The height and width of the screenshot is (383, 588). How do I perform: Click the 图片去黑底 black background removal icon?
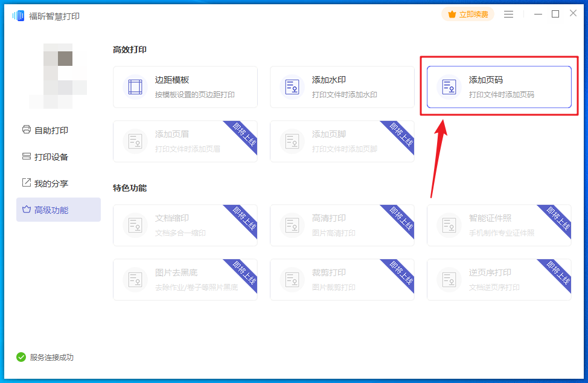pos(135,280)
